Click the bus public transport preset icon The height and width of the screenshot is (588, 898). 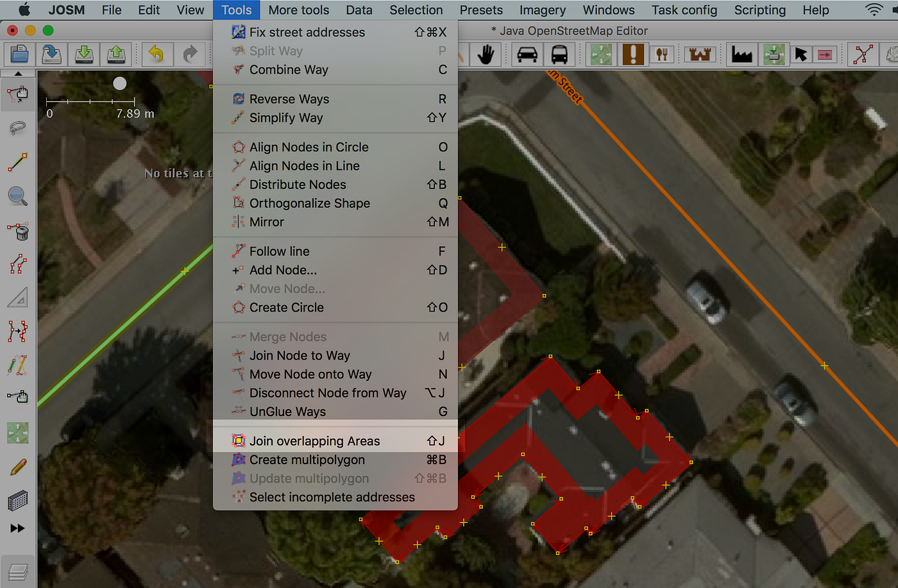click(559, 55)
